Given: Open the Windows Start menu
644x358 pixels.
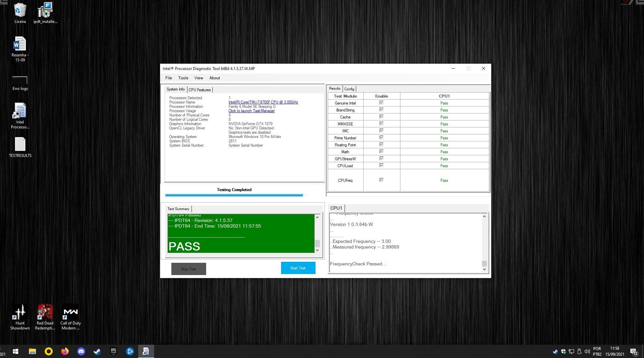Looking at the screenshot, I should (16, 351).
